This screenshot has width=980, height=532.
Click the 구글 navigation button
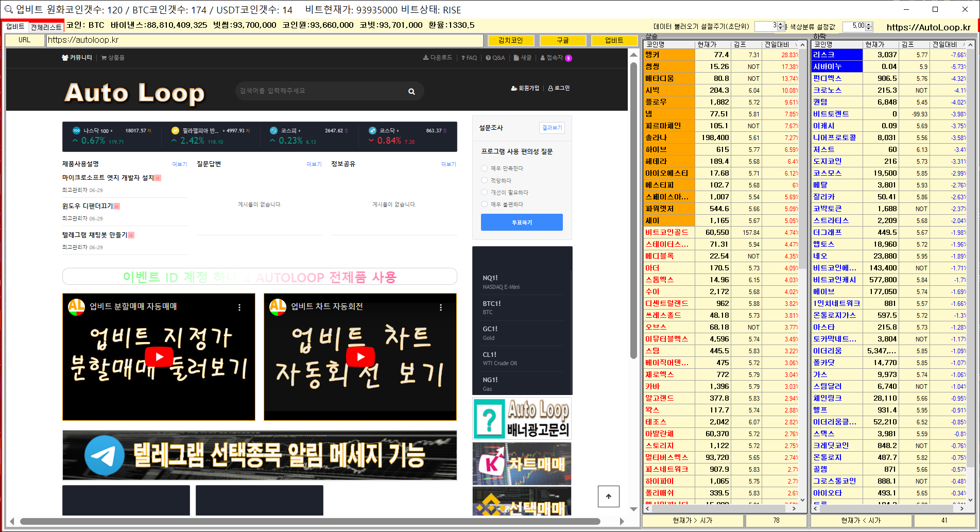pyautogui.click(x=562, y=40)
